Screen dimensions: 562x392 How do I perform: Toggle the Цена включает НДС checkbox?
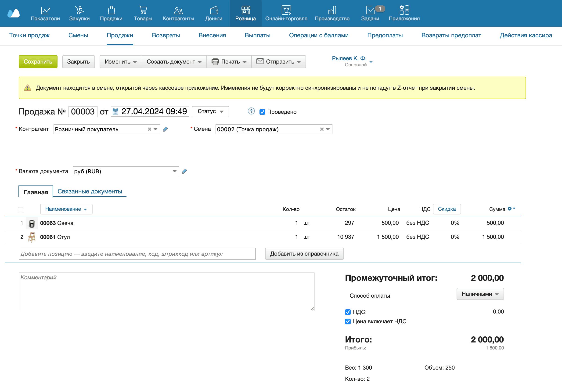pyautogui.click(x=348, y=322)
